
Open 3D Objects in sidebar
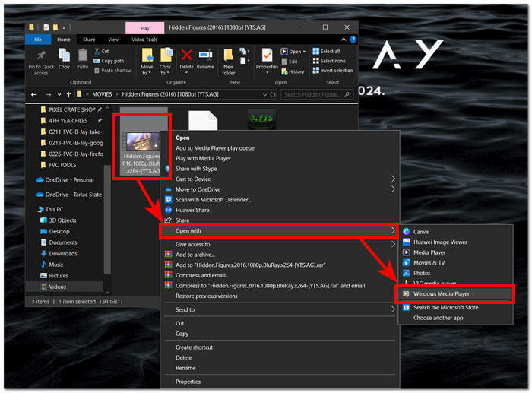click(x=62, y=220)
